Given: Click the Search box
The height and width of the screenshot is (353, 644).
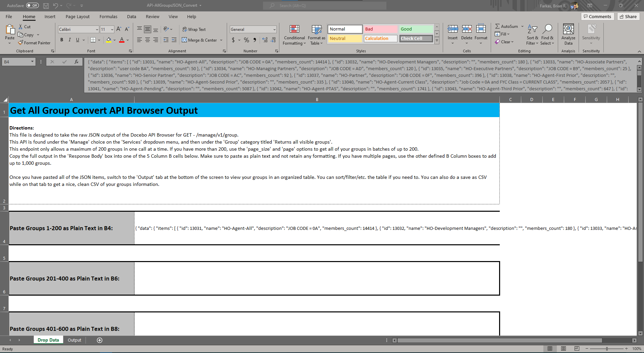Looking at the screenshot, I should tap(325, 5).
